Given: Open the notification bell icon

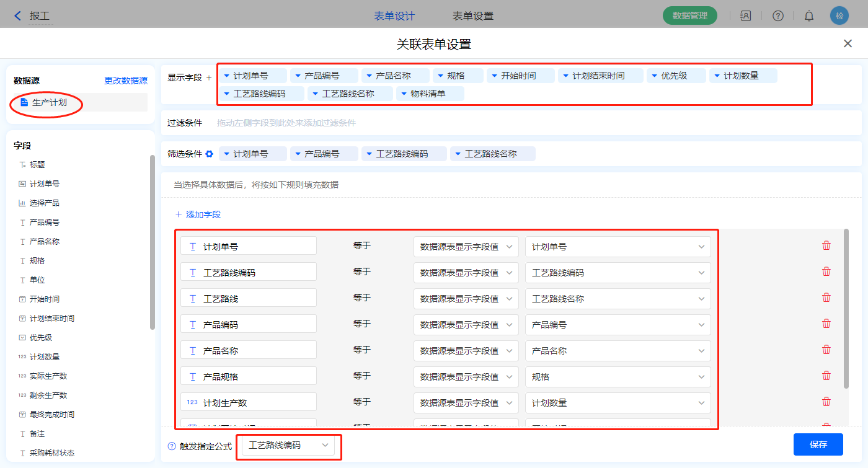Looking at the screenshot, I should (x=809, y=16).
